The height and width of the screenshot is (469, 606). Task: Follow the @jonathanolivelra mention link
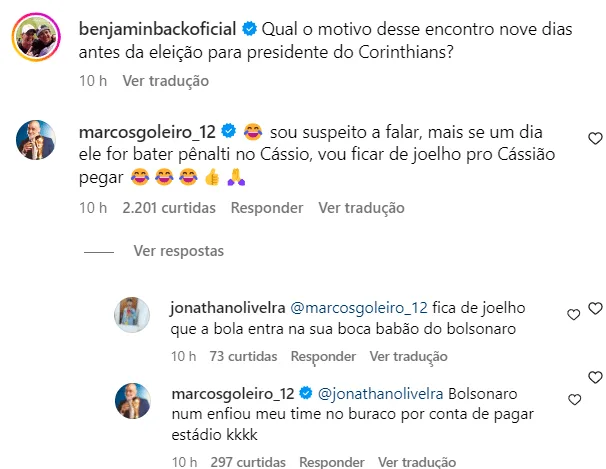point(381,391)
